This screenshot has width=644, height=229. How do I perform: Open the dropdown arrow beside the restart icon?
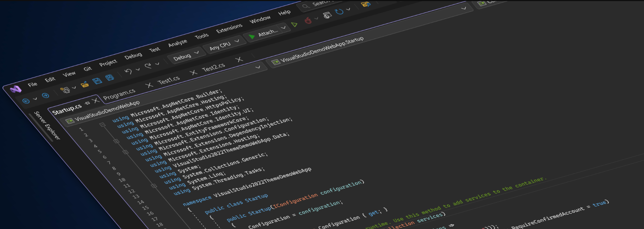[348, 9]
